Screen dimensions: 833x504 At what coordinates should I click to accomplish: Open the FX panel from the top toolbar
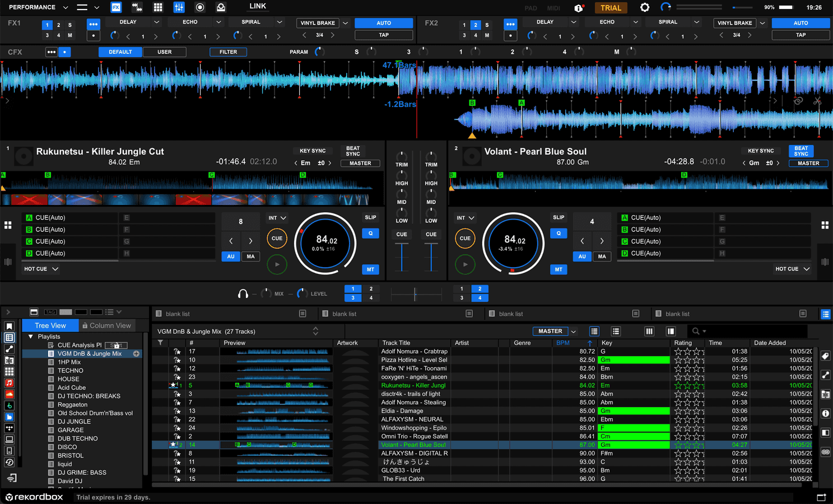click(x=116, y=7)
